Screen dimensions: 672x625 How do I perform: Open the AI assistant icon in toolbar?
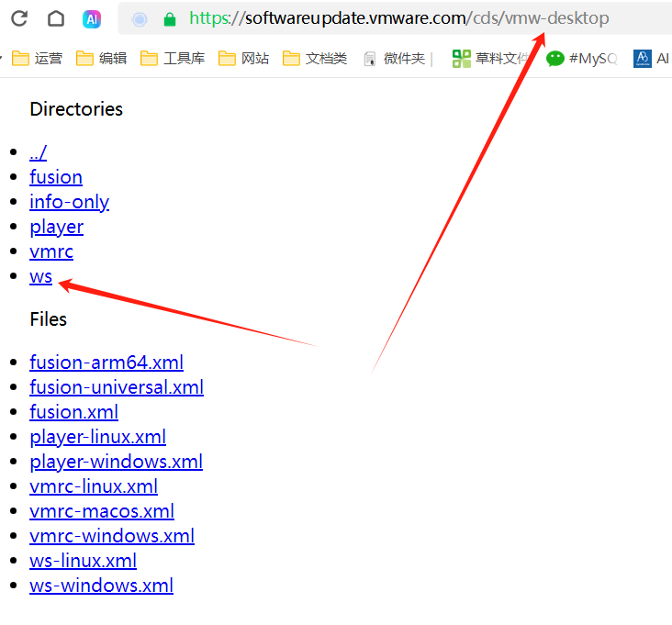pyautogui.click(x=92, y=19)
